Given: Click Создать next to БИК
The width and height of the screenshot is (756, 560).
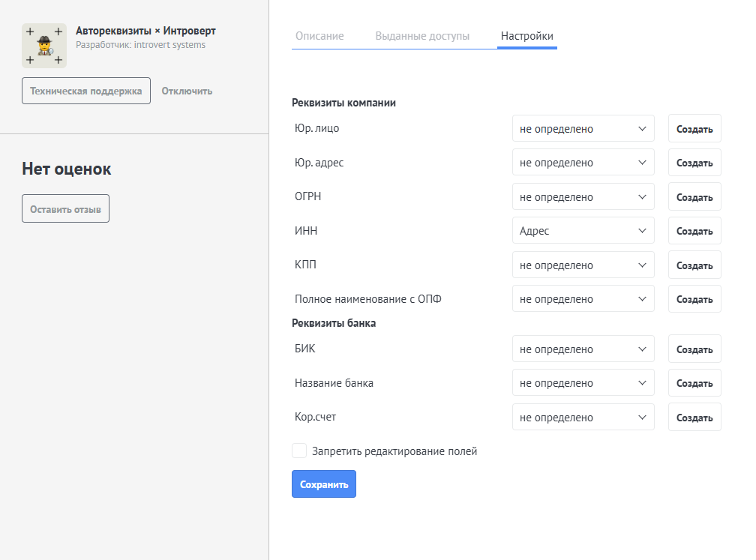Looking at the screenshot, I should (694, 349).
